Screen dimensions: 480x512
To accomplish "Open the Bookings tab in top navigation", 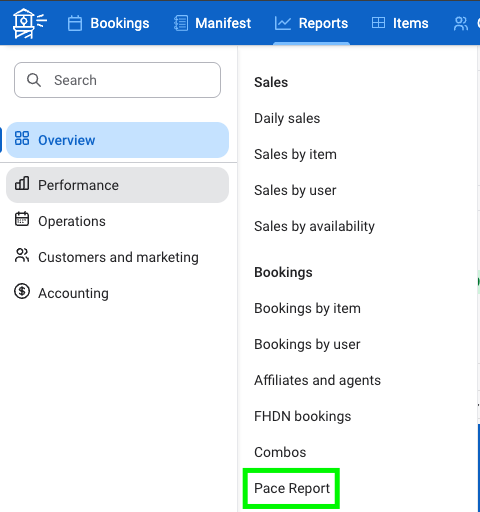I will coord(109,23).
